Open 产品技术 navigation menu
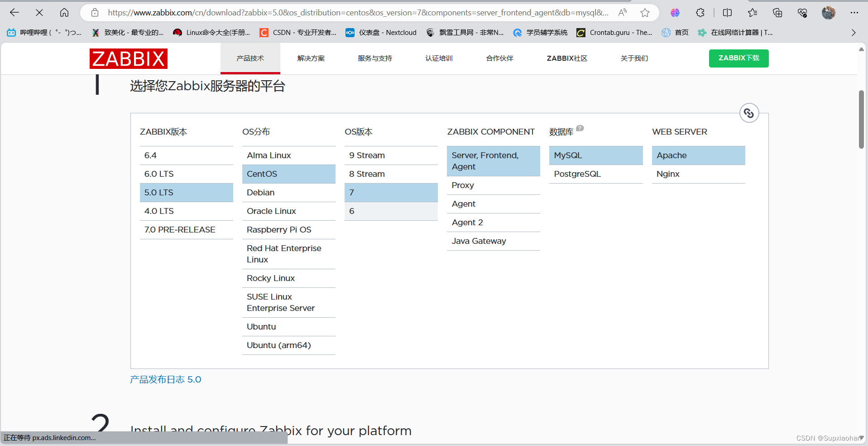868x446 pixels. click(x=250, y=58)
